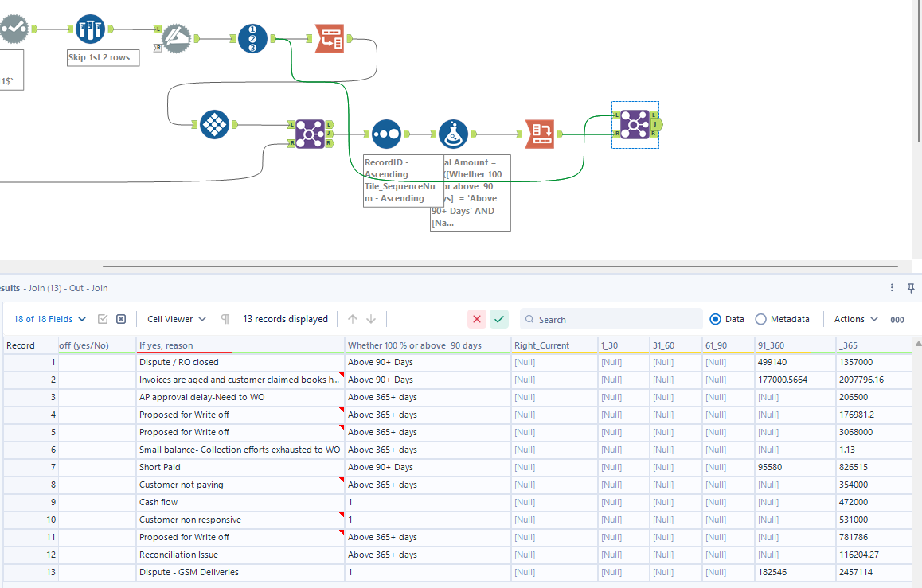Click inside the Search field of Results

pos(613,318)
